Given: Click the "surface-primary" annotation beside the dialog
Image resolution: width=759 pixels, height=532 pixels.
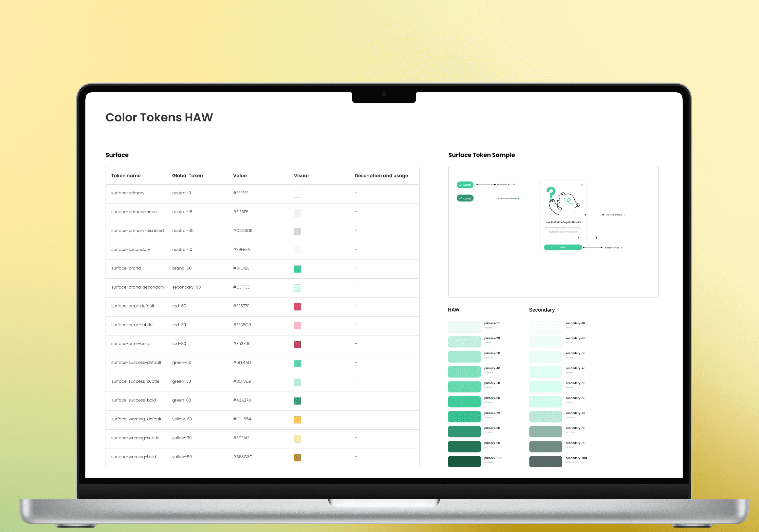Looking at the screenshot, I should (614, 215).
